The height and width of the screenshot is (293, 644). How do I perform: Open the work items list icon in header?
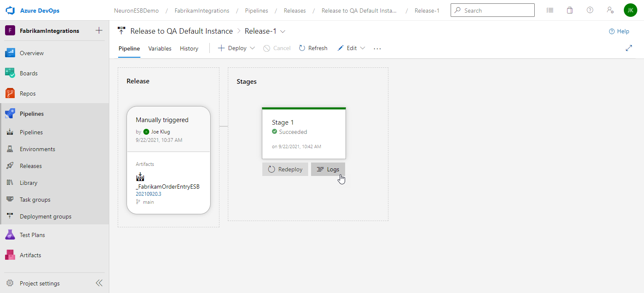(x=550, y=11)
